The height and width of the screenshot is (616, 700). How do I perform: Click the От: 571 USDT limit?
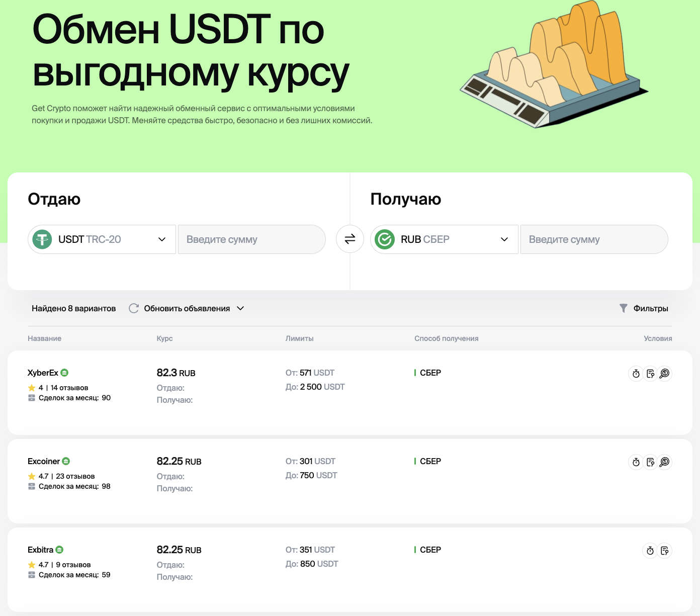pos(310,373)
